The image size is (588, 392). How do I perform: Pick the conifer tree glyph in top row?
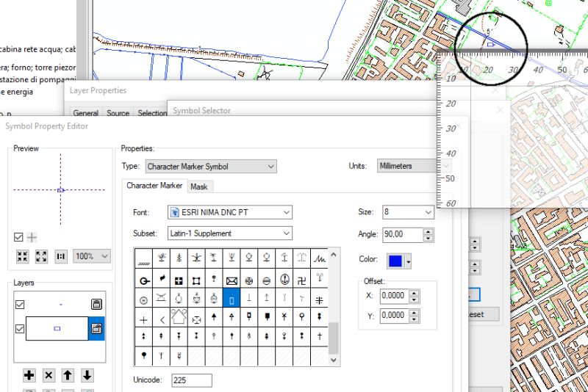pos(179,258)
